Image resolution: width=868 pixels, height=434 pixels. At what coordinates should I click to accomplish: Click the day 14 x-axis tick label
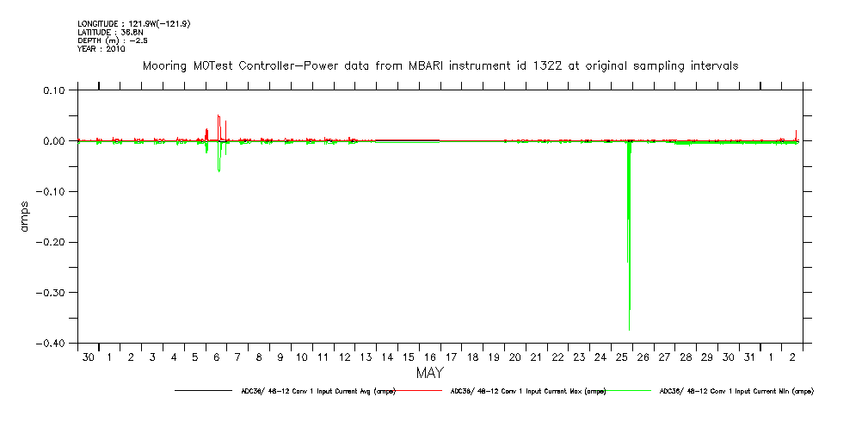tap(386, 356)
